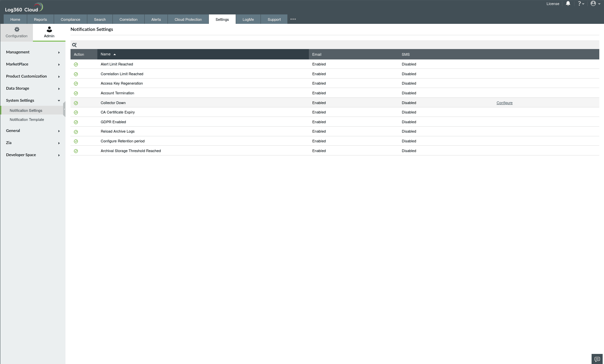Open the chat support icon
Viewport: 604px width, 364px height.
[597, 359]
